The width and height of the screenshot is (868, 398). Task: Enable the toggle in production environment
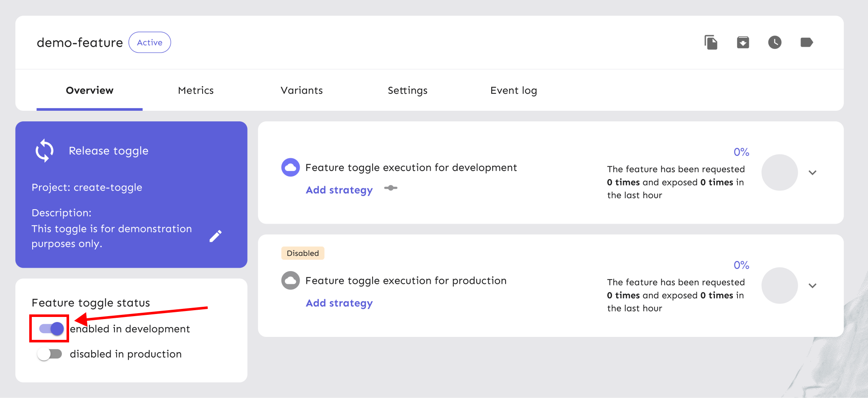click(50, 354)
